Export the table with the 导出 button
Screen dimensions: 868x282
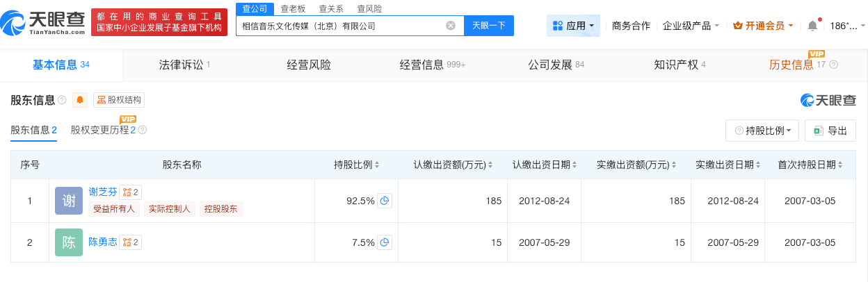click(x=830, y=131)
